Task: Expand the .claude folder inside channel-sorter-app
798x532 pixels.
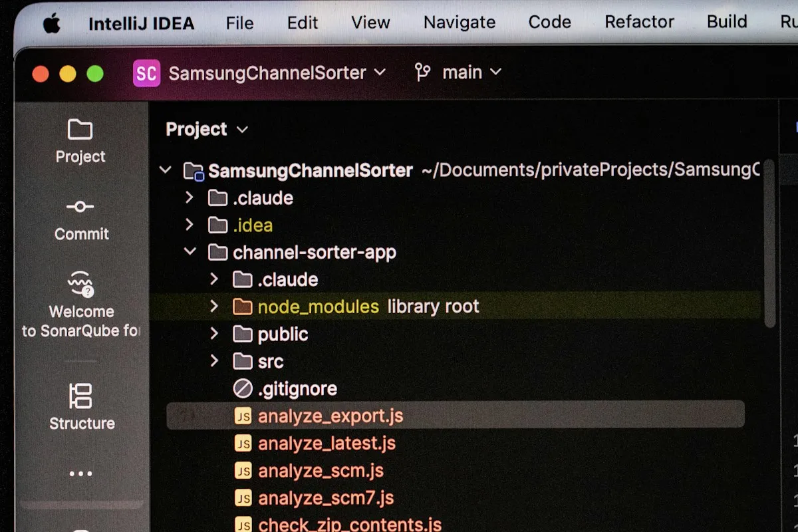Action: coord(214,279)
